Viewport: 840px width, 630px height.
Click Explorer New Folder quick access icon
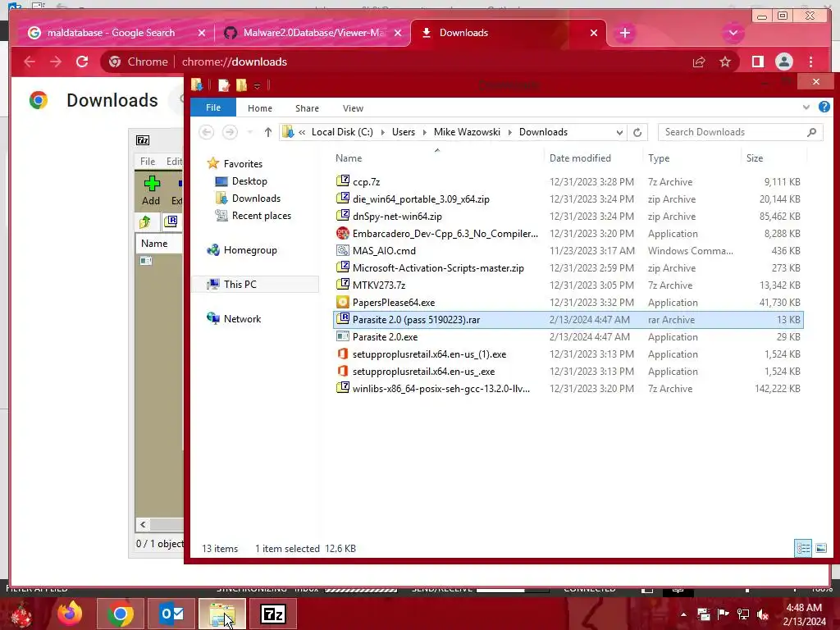(x=242, y=84)
